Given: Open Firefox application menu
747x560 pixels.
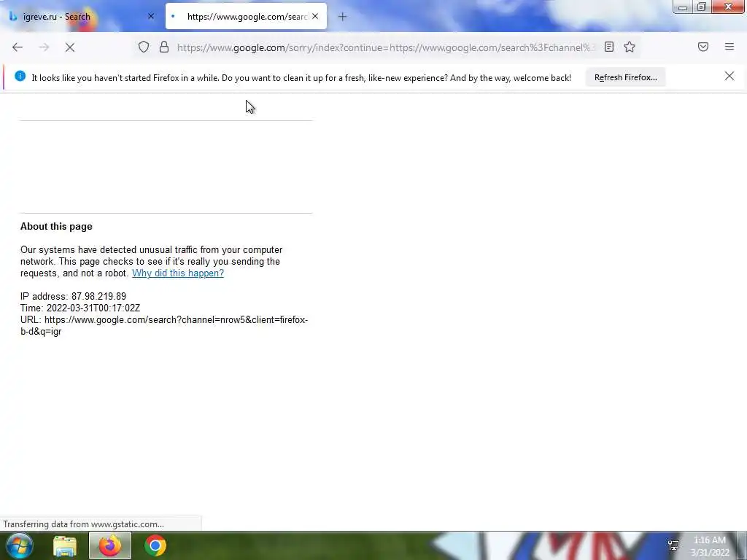Looking at the screenshot, I should [x=729, y=47].
